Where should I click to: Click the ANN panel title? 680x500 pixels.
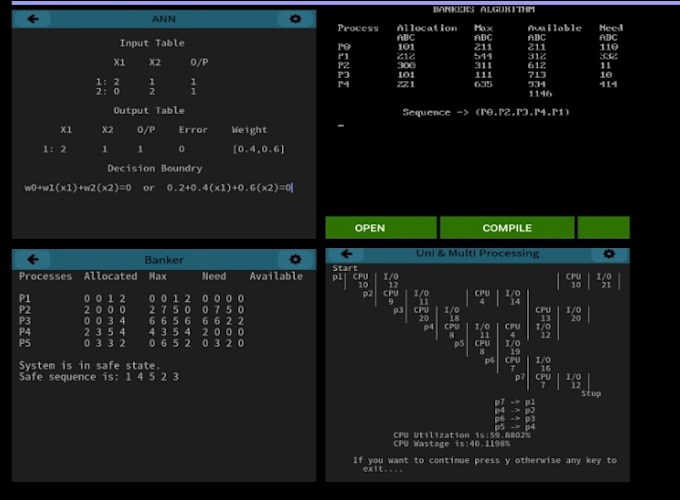click(x=163, y=19)
